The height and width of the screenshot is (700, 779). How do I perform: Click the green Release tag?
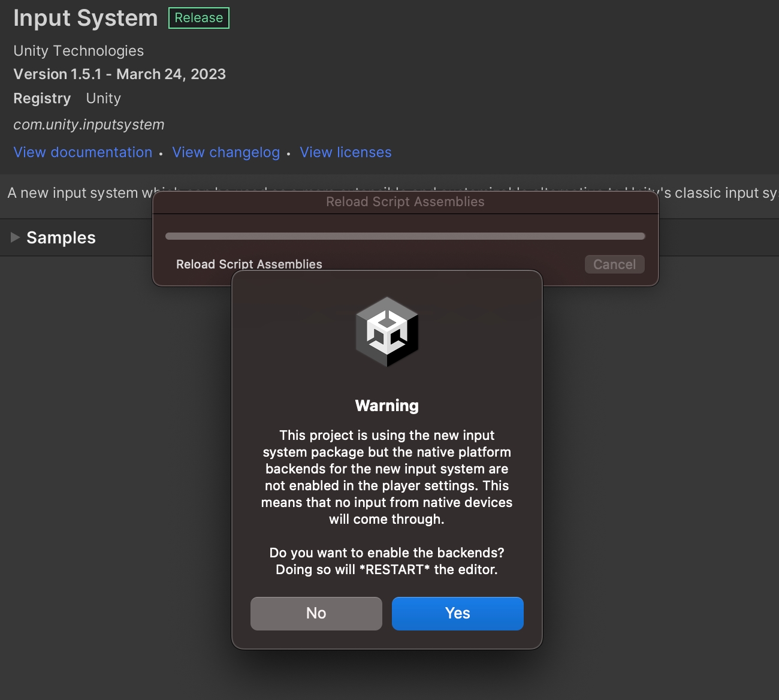tap(199, 18)
